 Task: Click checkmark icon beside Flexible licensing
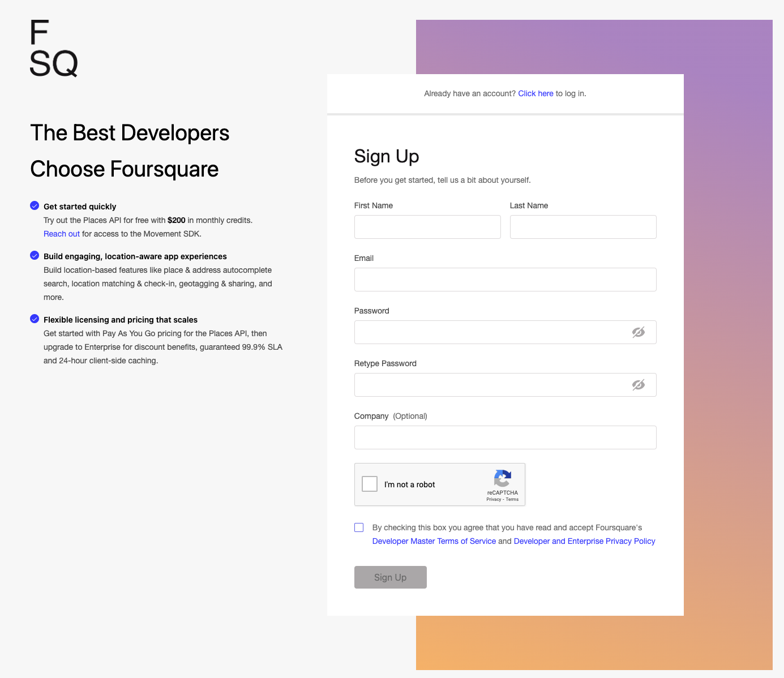tap(35, 319)
